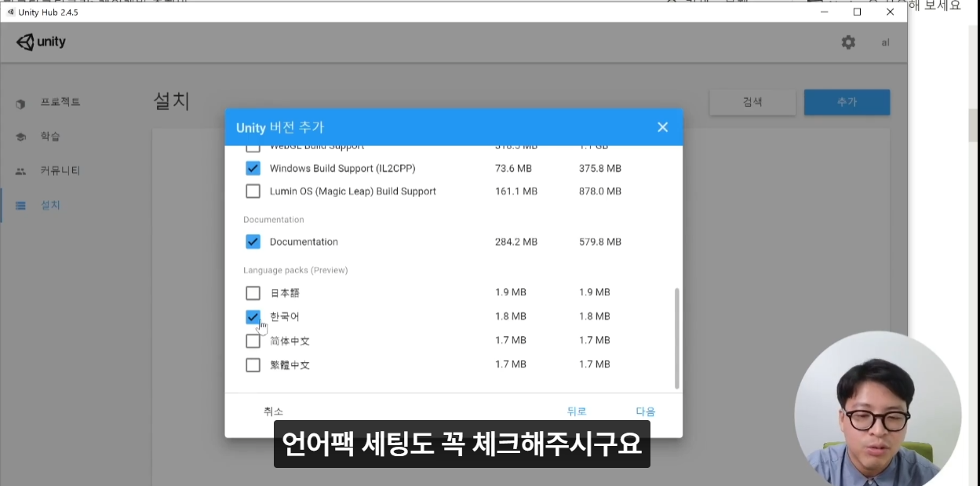Click the background page scrollbar on right

973,126
